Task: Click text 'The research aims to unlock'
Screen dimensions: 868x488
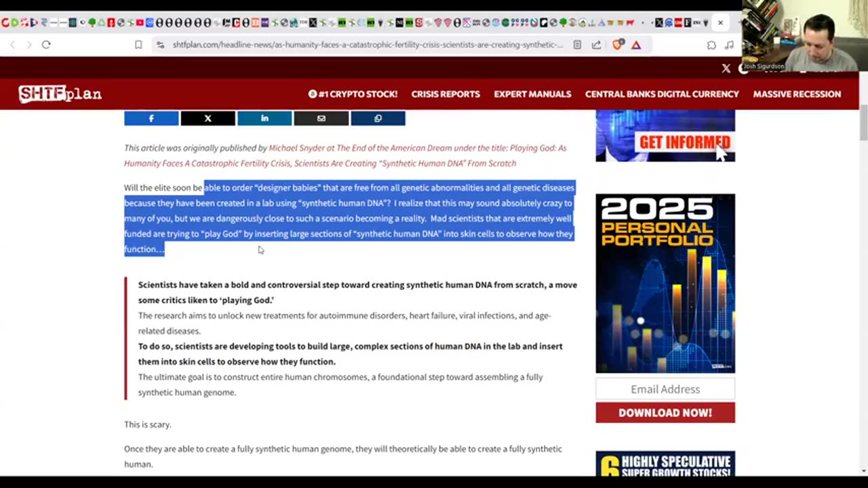Action: (194, 316)
